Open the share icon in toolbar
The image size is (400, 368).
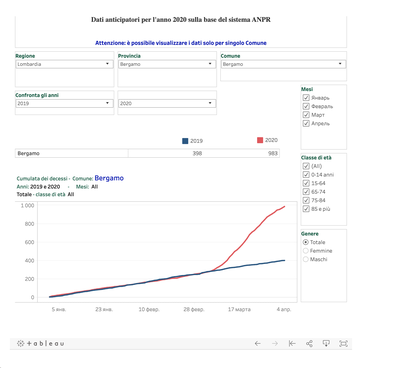309,343
